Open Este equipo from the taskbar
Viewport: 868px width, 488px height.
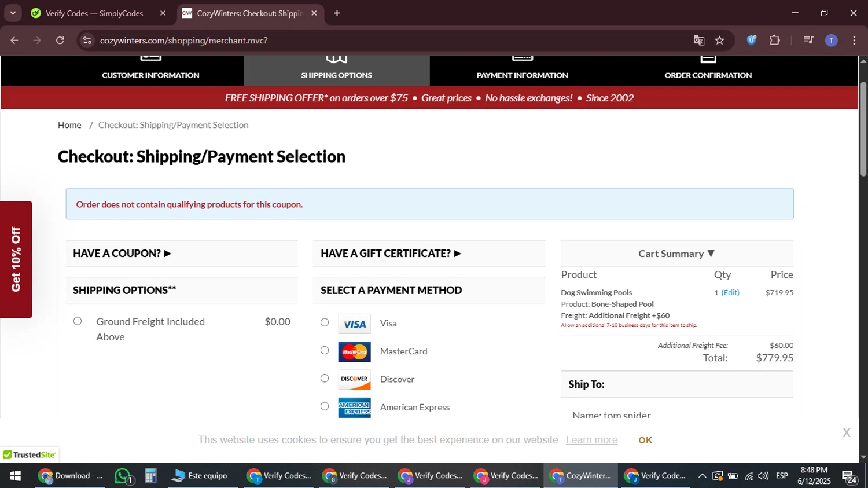point(201,476)
